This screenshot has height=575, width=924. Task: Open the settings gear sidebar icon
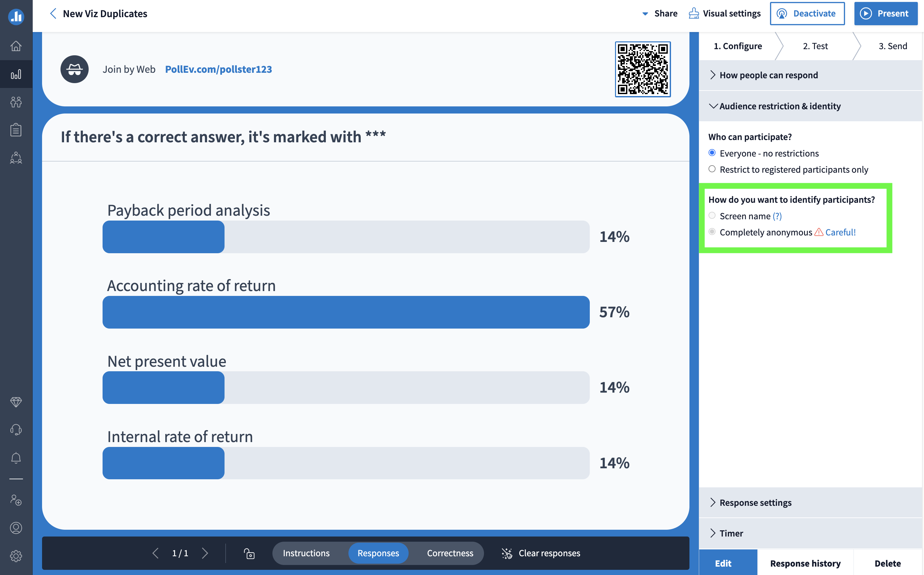16,556
